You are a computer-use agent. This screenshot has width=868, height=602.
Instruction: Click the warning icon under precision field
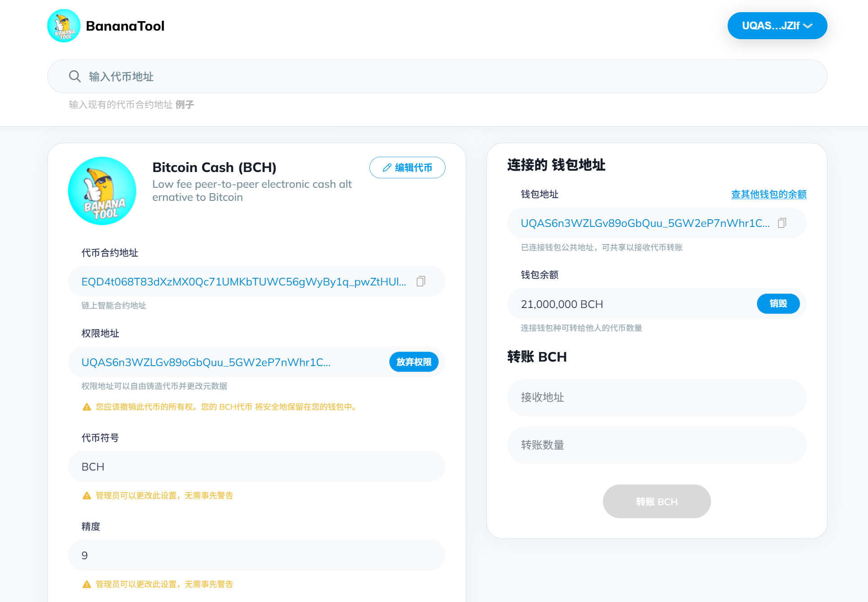[x=87, y=584]
